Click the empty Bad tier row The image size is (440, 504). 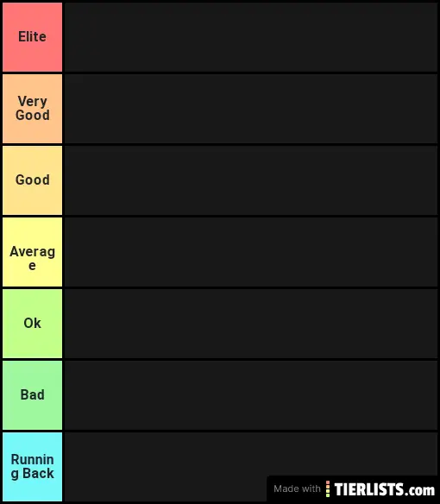251,395
